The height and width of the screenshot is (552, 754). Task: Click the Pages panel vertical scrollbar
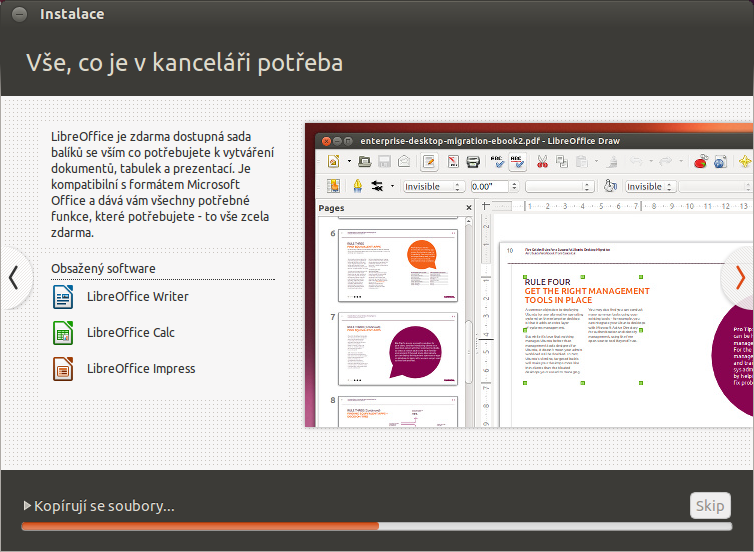(469, 321)
